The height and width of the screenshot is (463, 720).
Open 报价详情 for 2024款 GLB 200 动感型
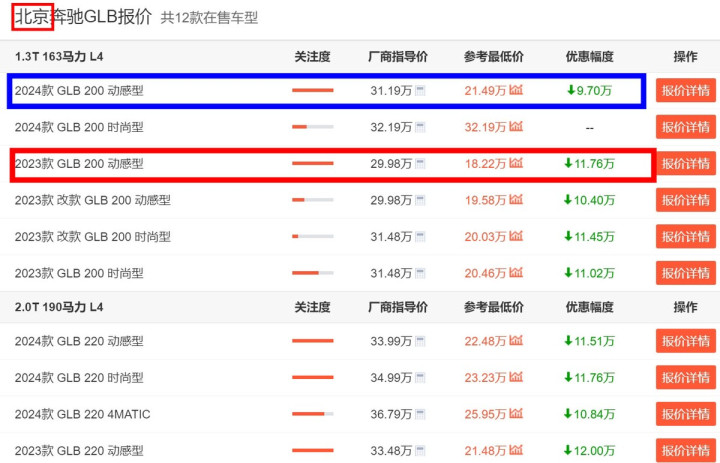tap(686, 90)
